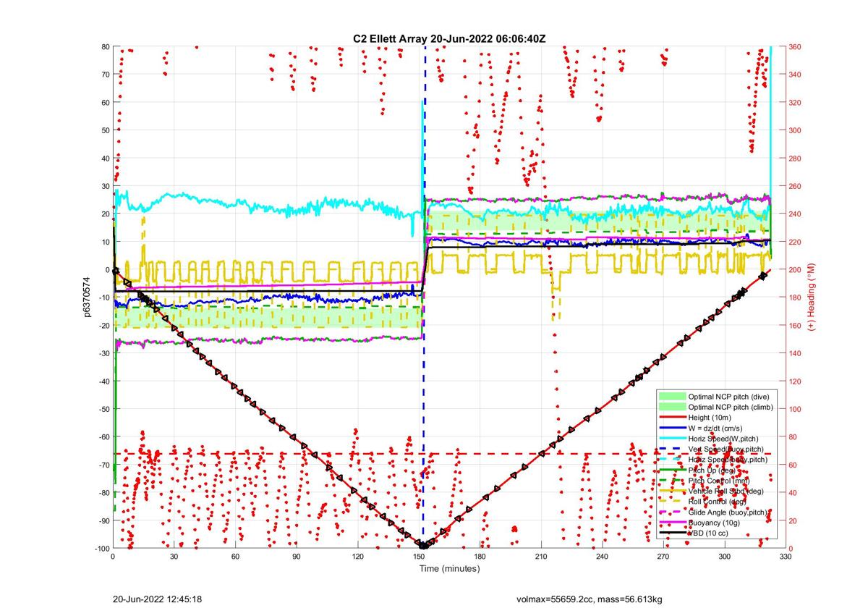Click the footer timestamp "20-Jun-2022 12:45:18"
This screenshot has height=616, width=868.
pos(157,599)
